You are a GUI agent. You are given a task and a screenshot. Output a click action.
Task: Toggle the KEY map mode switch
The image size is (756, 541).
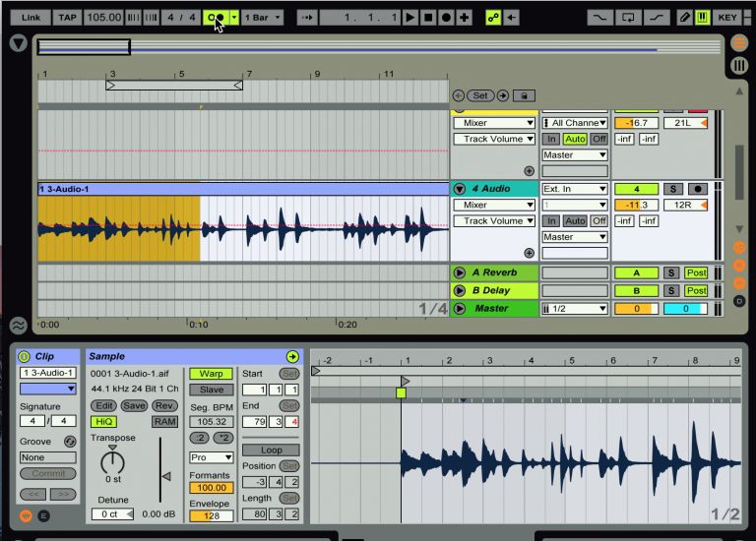(x=727, y=18)
